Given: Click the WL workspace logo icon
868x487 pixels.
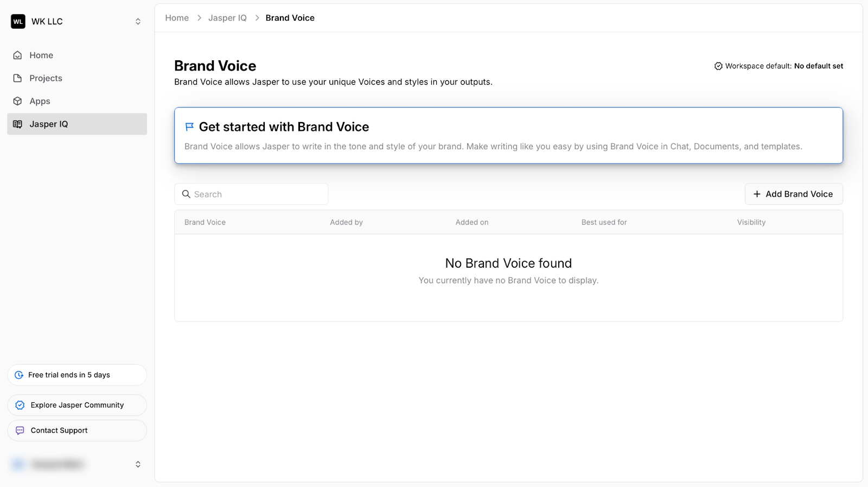Looking at the screenshot, I should [x=18, y=22].
